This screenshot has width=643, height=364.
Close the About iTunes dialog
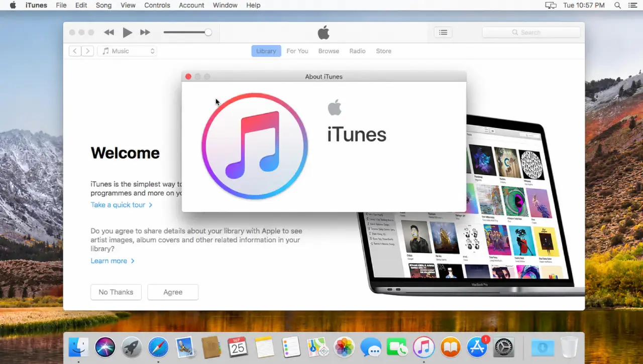coord(188,76)
